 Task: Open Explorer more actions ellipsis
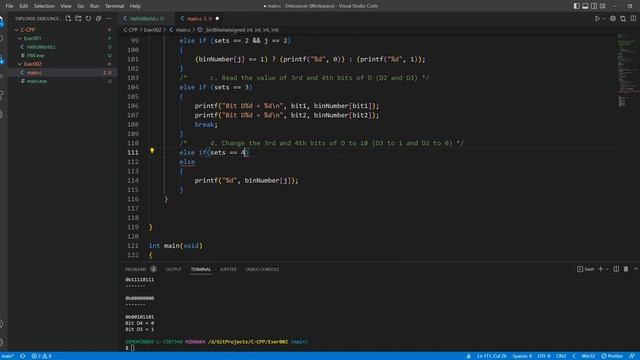[109, 18]
